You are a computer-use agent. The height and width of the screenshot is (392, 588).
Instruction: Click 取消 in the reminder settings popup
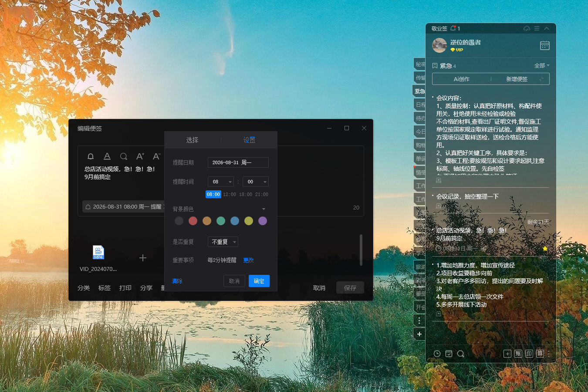(234, 281)
